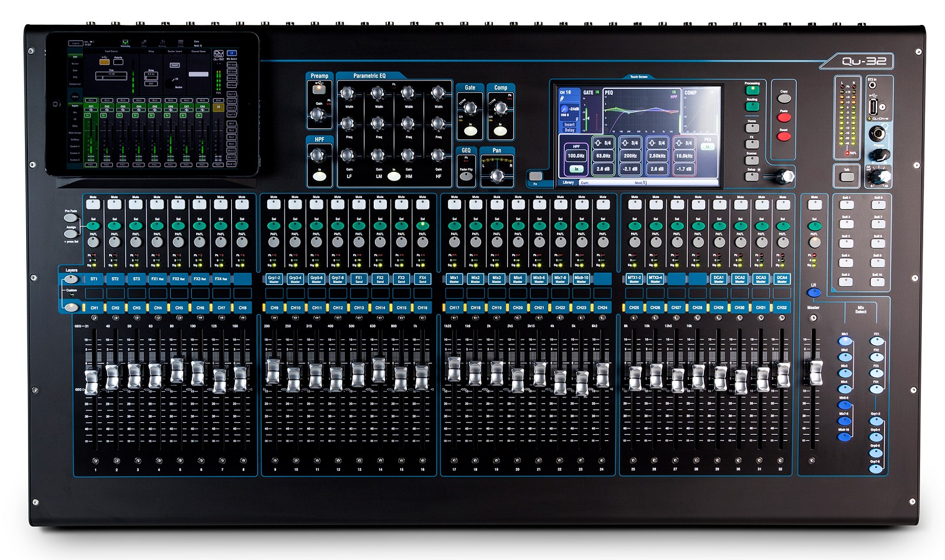Viewport: 945px width, 560px height.
Task: Select Grp7-8 in the Mix Select column
Action: pyautogui.click(x=876, y=468)
